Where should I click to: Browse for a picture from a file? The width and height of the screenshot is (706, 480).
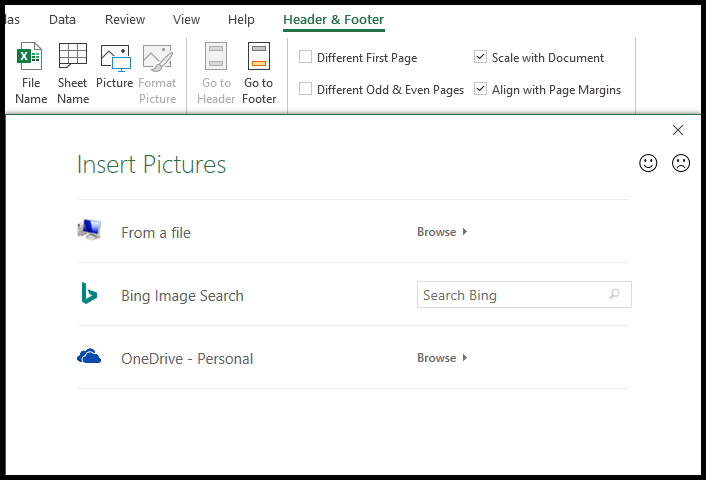pyautogui.click(x=442, y=232)
